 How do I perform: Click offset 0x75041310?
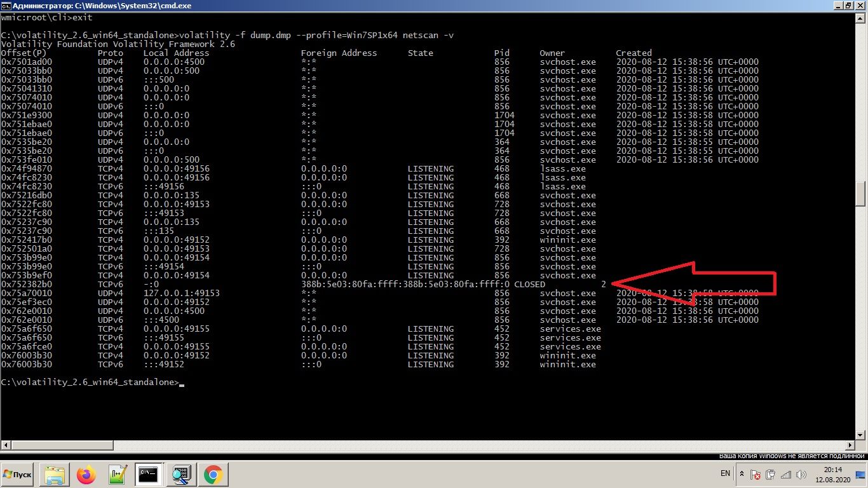(27, 88)
